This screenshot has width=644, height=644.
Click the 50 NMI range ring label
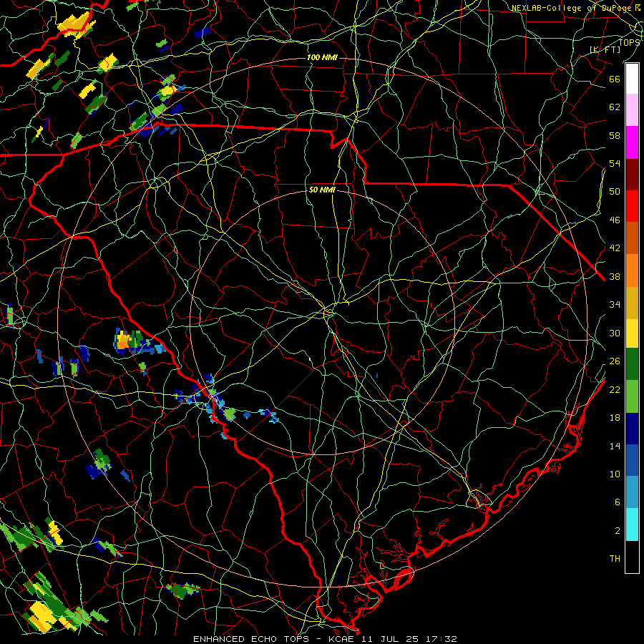tap(322, 190)
